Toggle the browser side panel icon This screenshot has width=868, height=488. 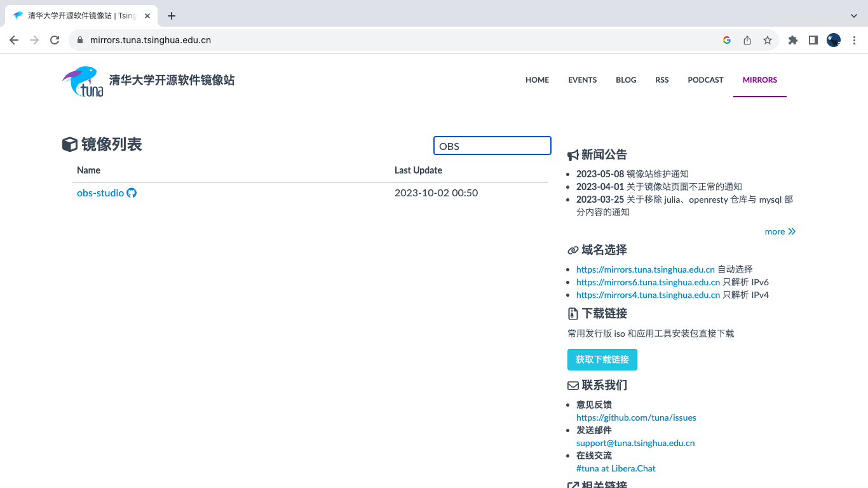point(813,40)
